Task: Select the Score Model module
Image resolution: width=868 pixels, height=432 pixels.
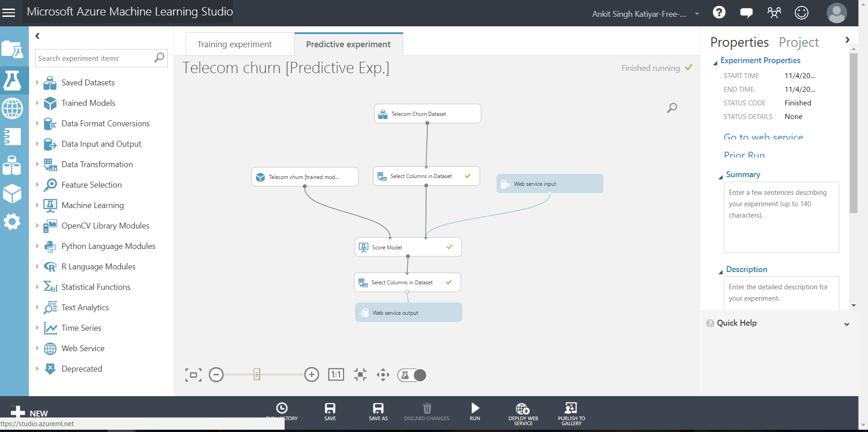Action: point(408,247)
